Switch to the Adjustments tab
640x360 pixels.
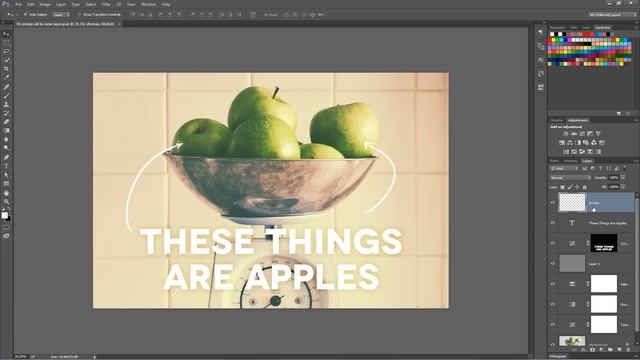tap(578, 120)
